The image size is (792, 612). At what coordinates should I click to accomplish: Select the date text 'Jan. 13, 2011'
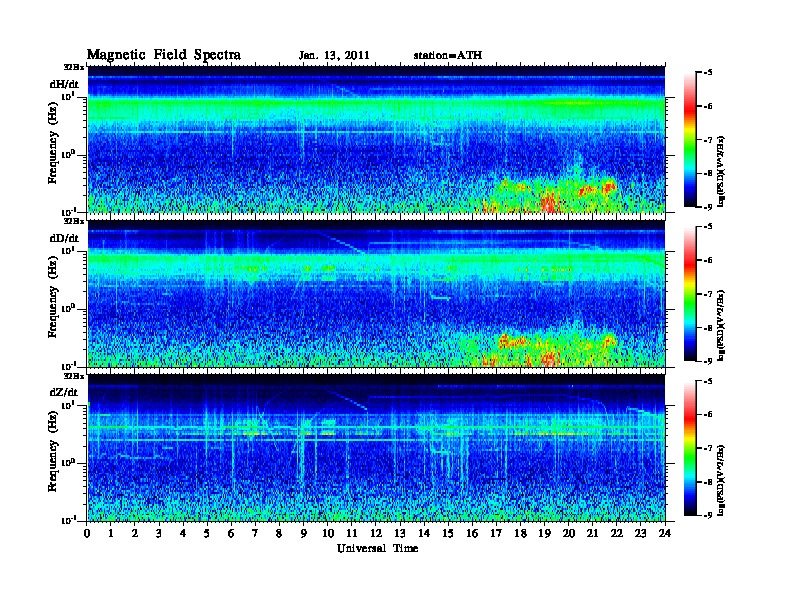click(x=334, y=56)
